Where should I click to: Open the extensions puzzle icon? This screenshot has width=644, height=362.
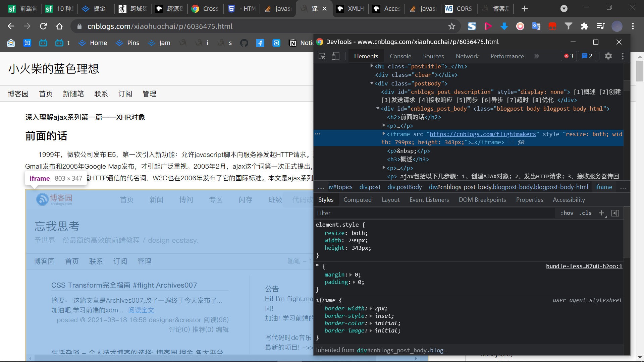pos(585,26)
